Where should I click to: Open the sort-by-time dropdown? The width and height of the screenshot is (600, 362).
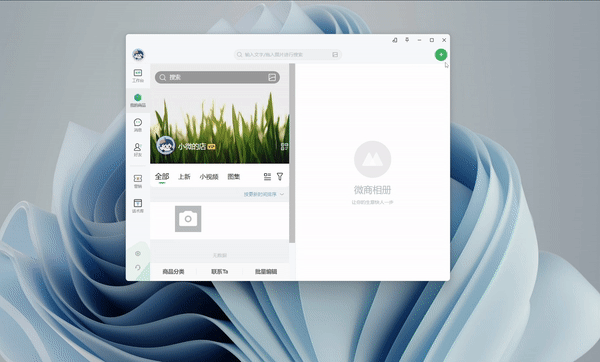click(x=264, y=194)
